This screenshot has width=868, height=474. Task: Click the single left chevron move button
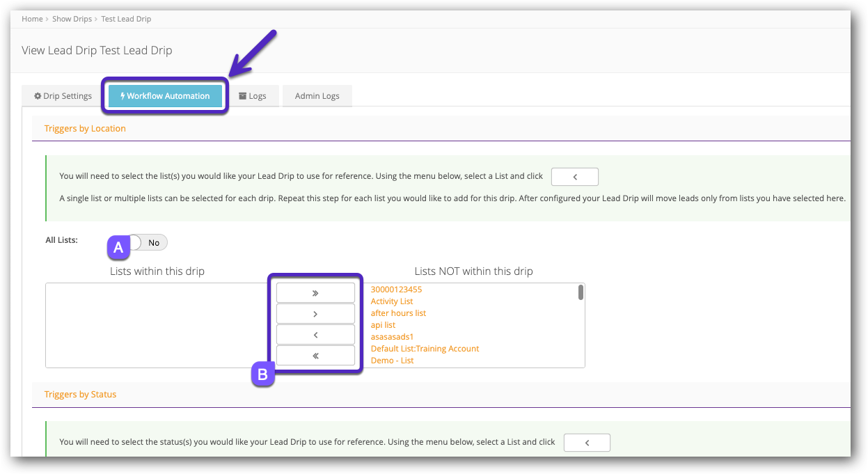[x=315, y=335]
